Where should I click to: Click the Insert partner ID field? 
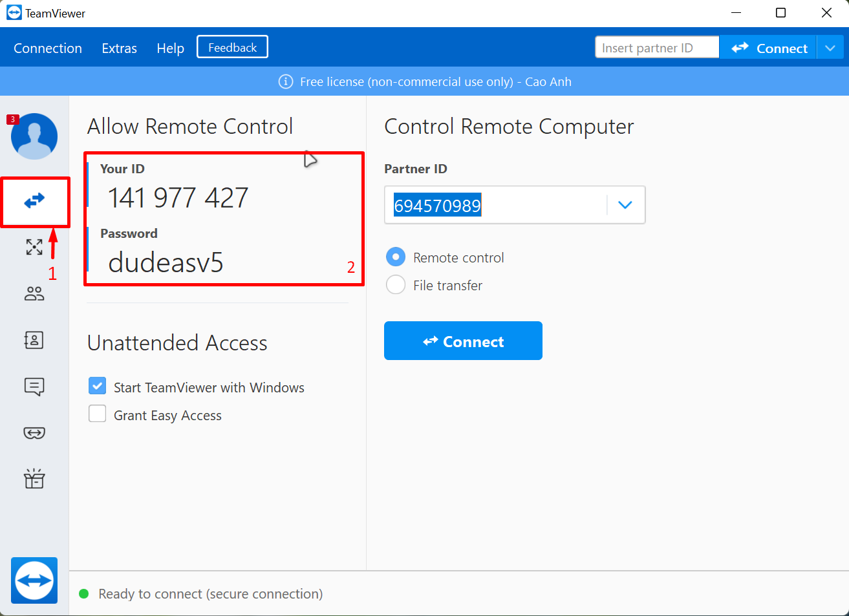(656, 48)
